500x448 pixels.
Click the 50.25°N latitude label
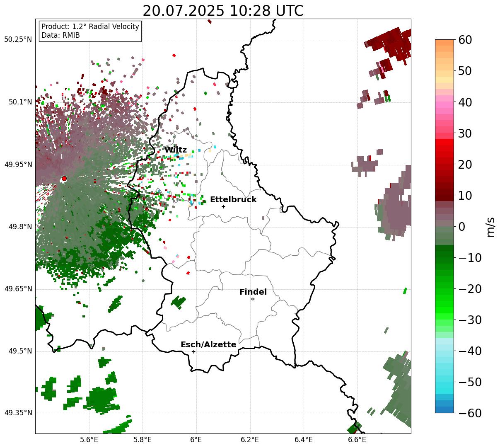tap(18, 40)
